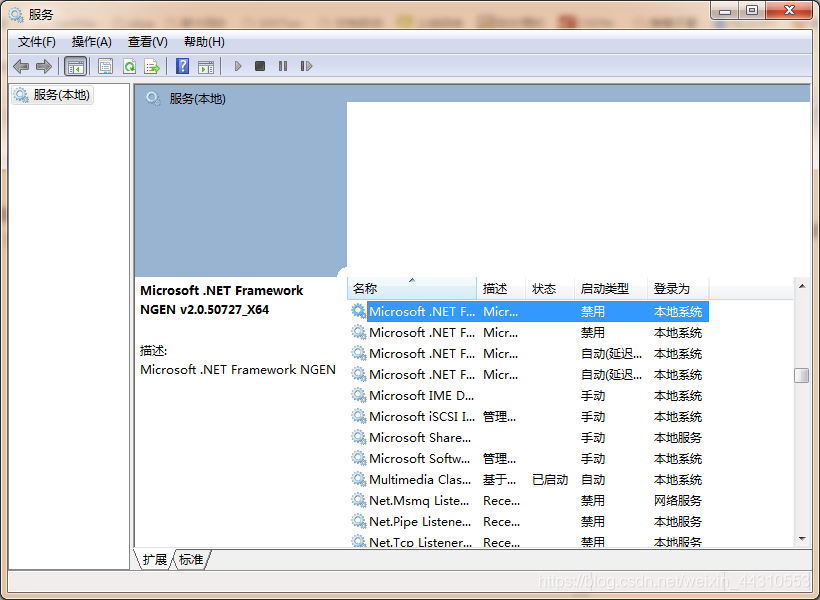Click 管理... description of Microsoft iSCSI I...
Screen dimensions: 820x600
pyautogui.click(x=499, y=416)
